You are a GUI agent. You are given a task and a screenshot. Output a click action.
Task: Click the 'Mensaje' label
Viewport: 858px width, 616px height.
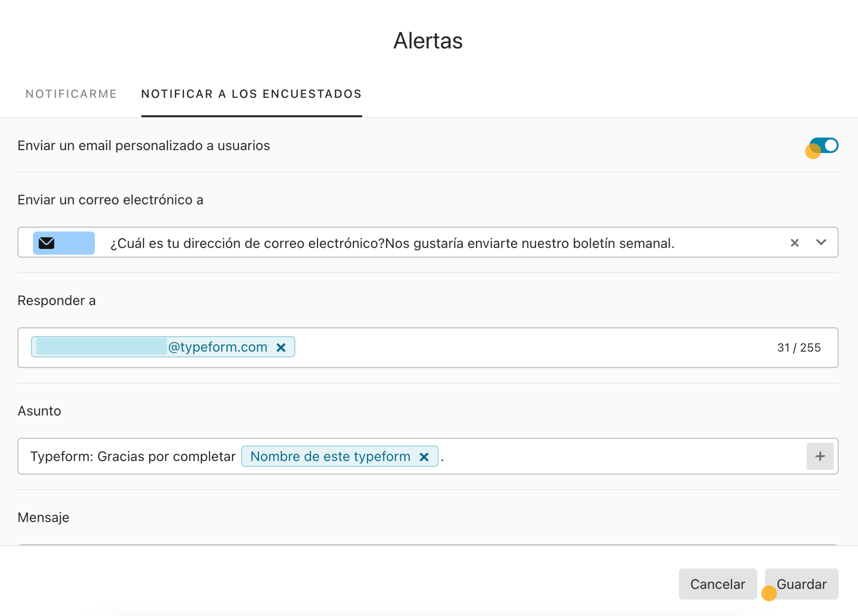[x=44, y=517]
